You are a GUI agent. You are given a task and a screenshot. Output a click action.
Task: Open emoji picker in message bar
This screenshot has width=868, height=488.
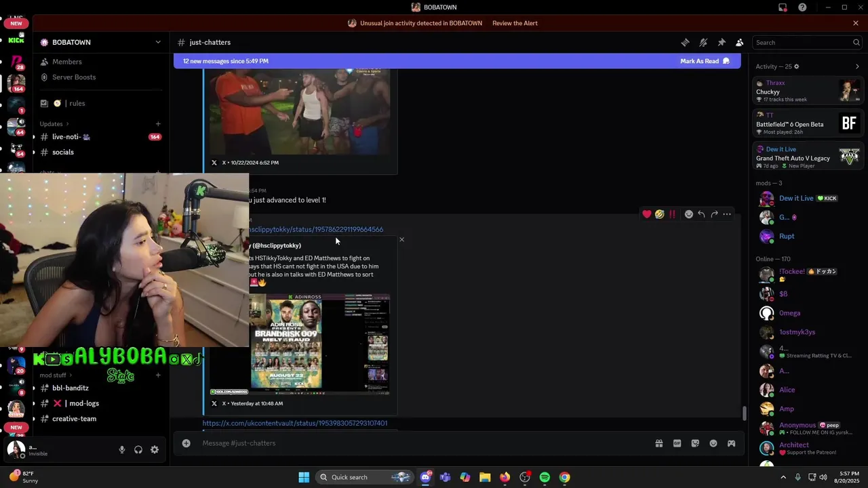(x=713, y=443)
